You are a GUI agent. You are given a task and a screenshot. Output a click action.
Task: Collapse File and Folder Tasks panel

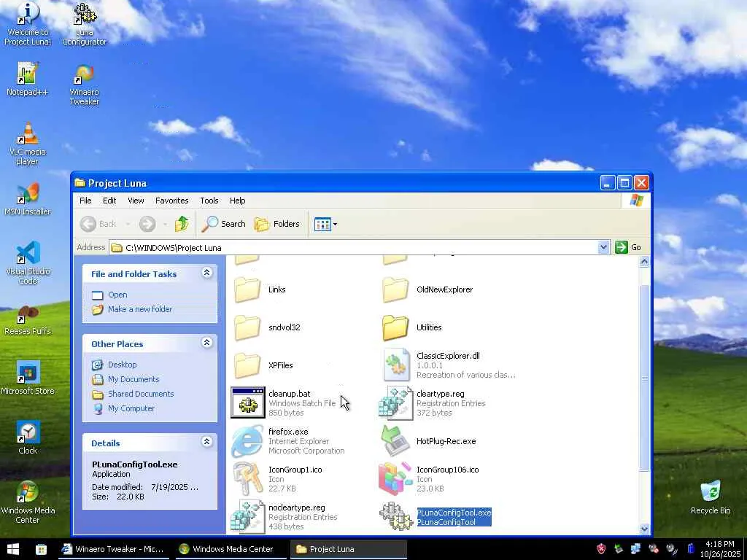206,273
